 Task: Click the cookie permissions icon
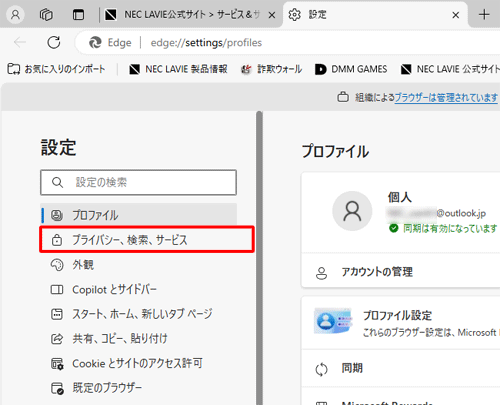pos(57,364)
